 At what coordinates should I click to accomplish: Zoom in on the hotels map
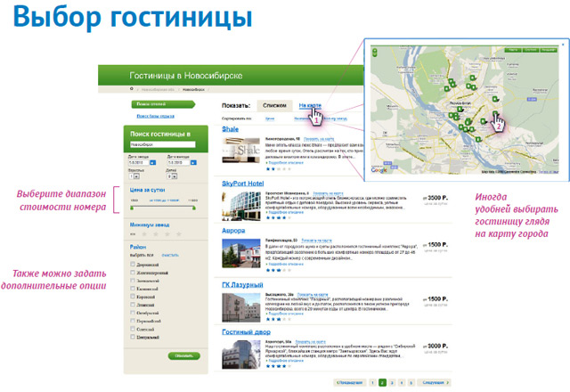(x=374, y=50)
